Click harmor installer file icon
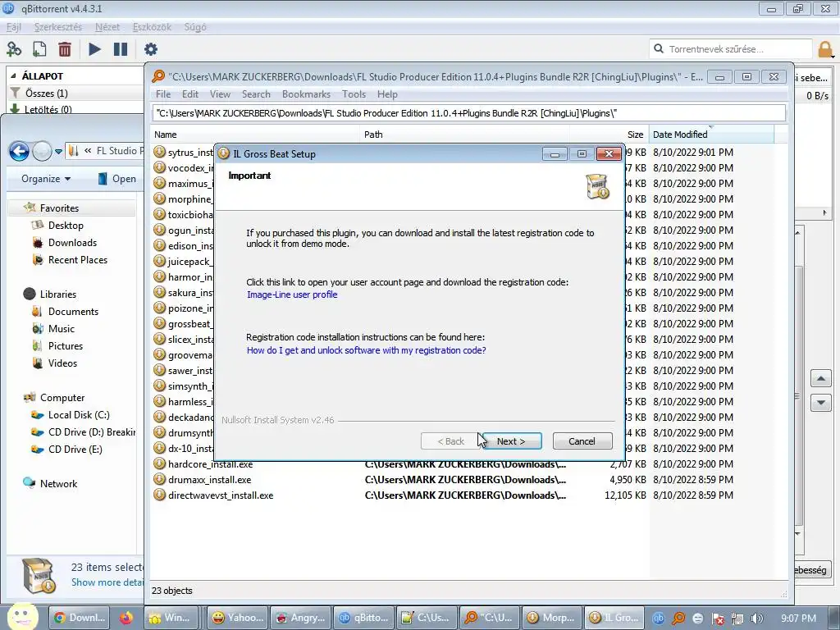The width and height of the screenshot is (840, 630). (160, 277)
